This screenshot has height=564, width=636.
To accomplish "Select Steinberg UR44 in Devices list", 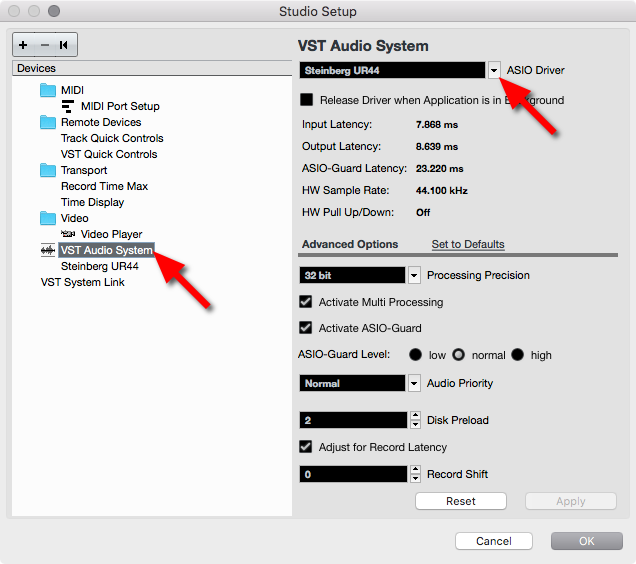I will pyautogui.click(x=99, y=266).
